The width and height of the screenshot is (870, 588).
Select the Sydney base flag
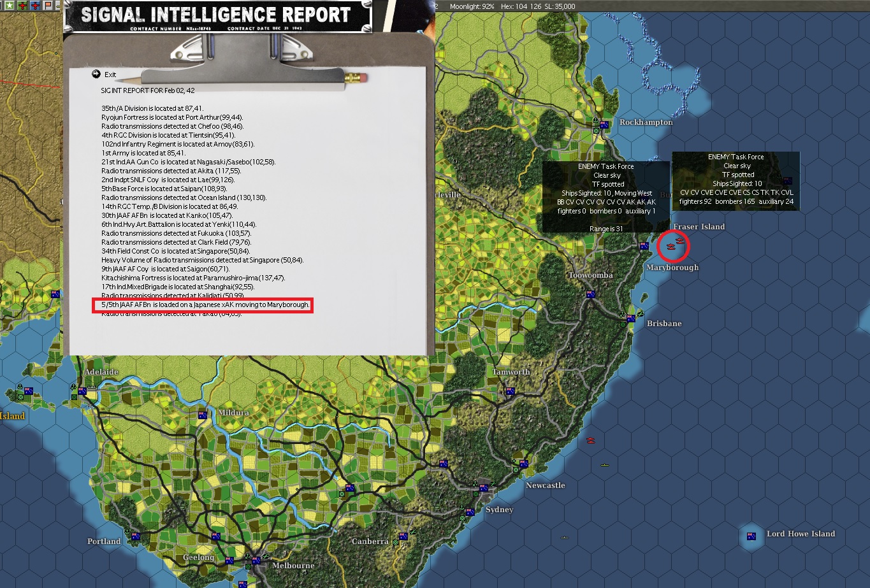(x=484, y=489)
